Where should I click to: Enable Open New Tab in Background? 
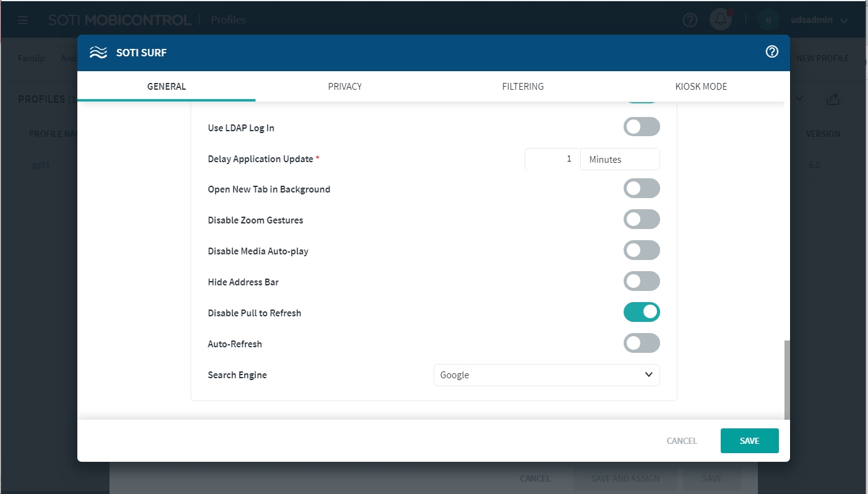coord(642,189)
